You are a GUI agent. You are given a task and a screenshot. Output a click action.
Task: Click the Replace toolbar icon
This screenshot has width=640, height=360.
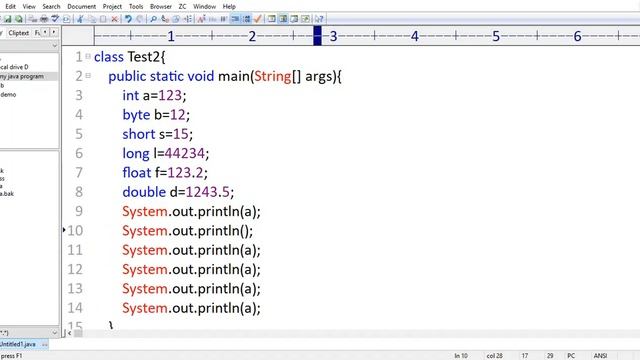[x=165, y=19]
